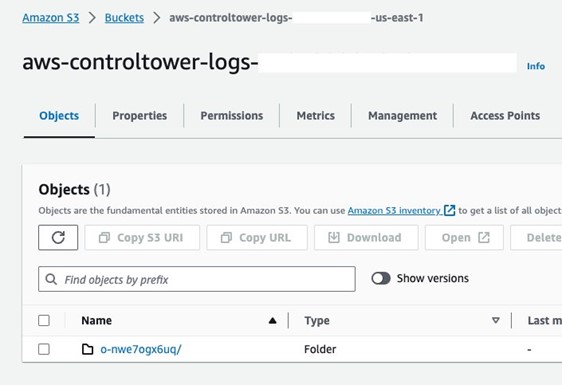Sort objects using Type column arrow
The height and width of the screenshot is (385, 562).
pyautogui.click(x=496, y=320)
